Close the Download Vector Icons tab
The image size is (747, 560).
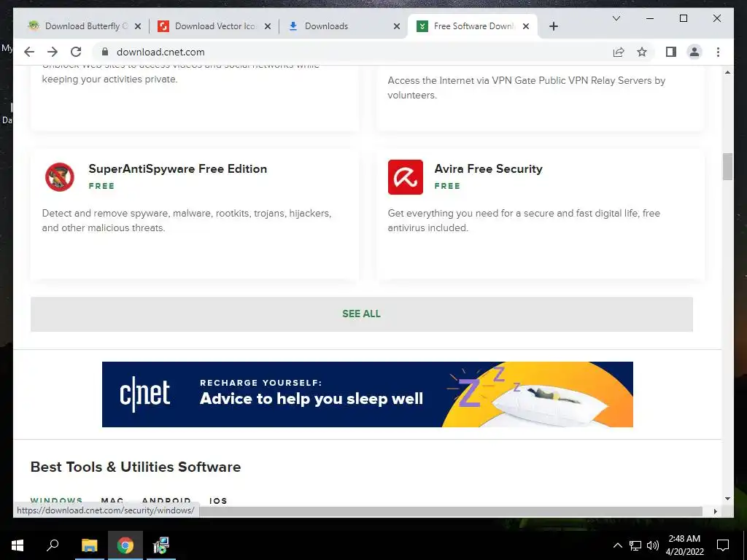[x=268, y=26]
